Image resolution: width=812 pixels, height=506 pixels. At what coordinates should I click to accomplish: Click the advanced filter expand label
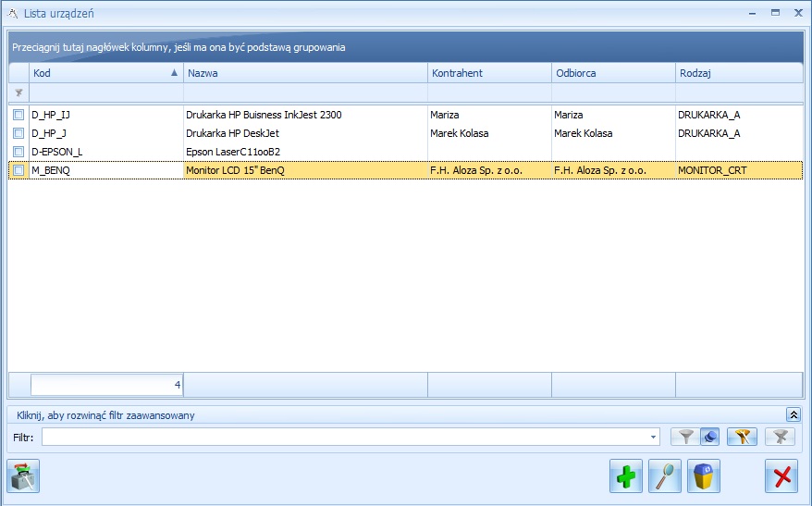pos(105,415)
